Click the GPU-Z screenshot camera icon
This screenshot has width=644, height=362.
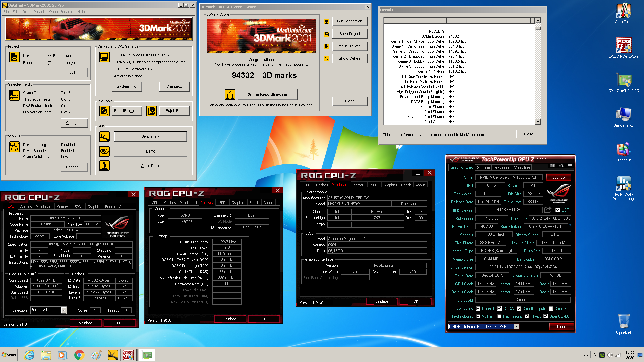(553, 166)
